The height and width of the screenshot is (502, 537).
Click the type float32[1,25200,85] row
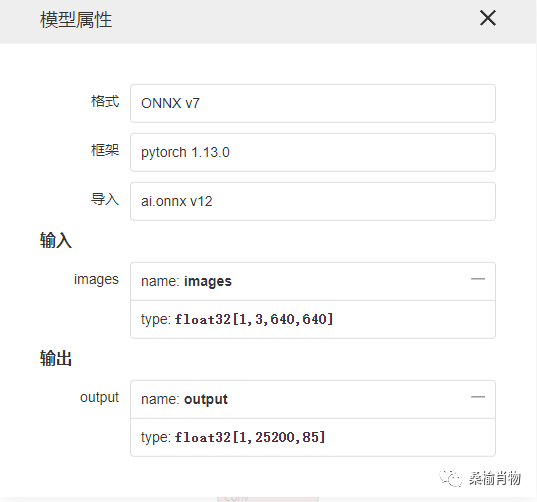point(313,437)
